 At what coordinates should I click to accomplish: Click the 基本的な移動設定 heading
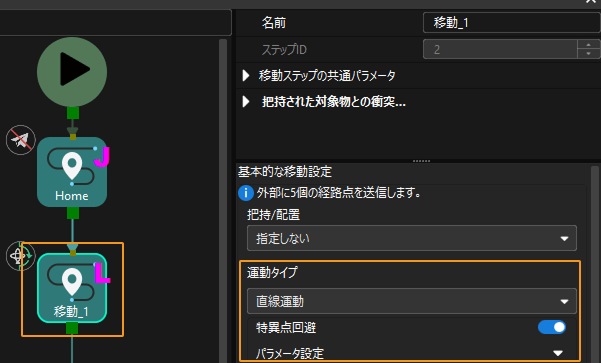(285, 172)
